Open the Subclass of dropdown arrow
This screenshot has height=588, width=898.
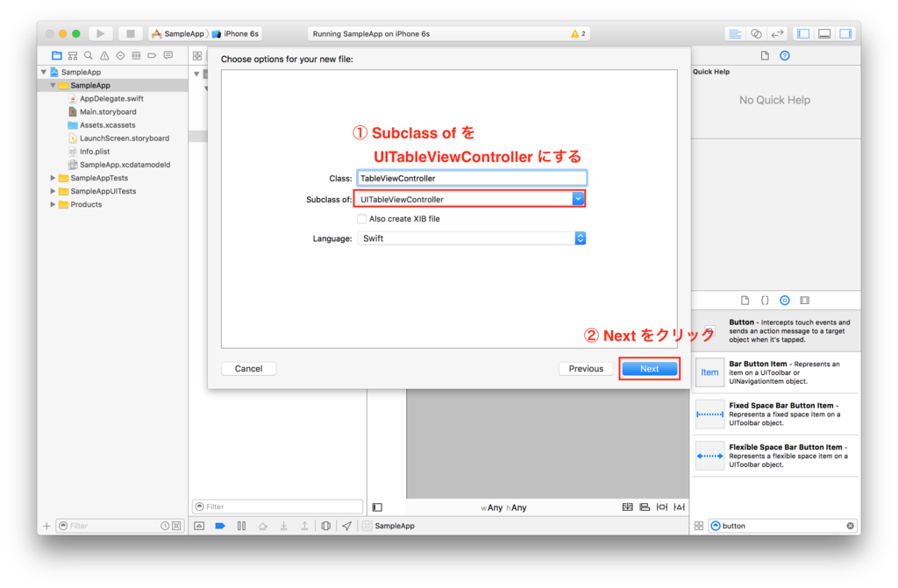[578, 199]
